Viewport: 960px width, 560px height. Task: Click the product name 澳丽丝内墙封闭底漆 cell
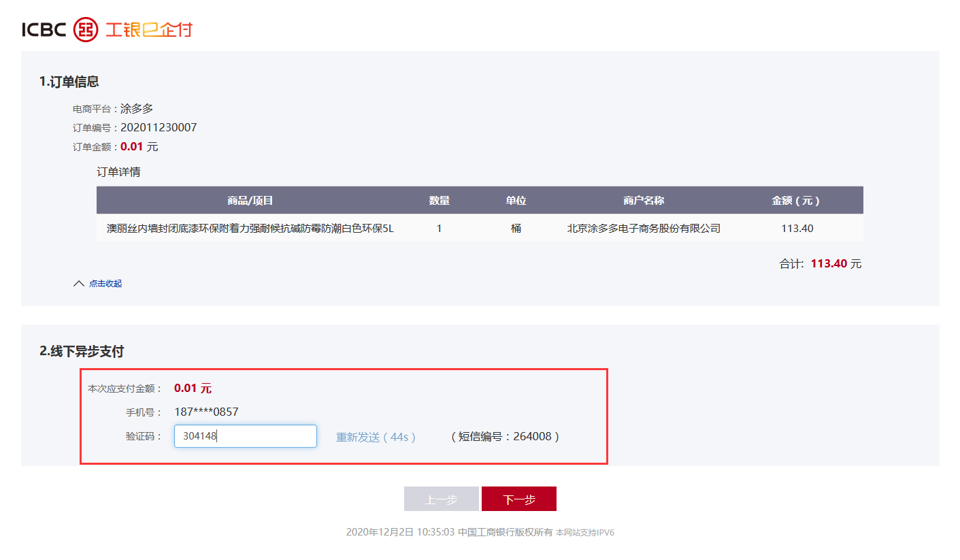(250, 229)
